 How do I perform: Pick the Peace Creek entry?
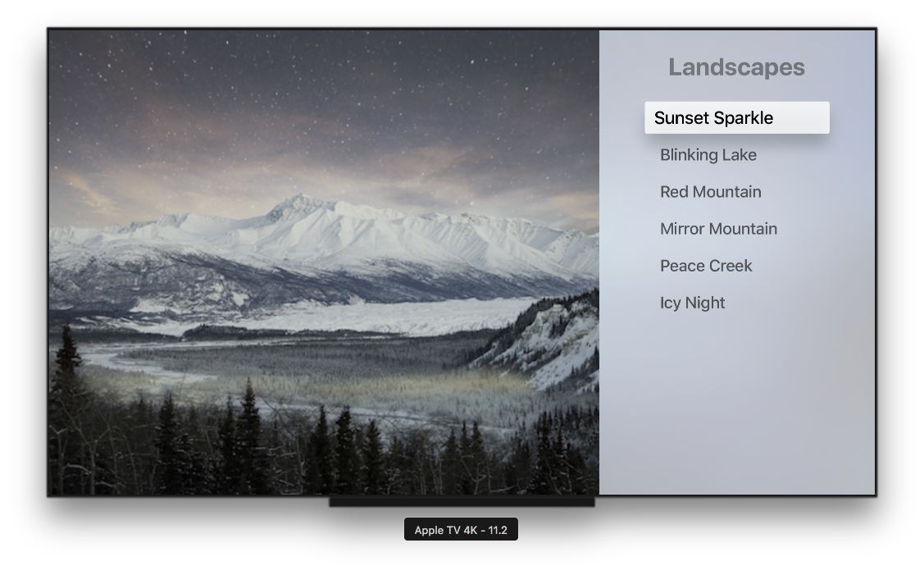tap(705, 266)
